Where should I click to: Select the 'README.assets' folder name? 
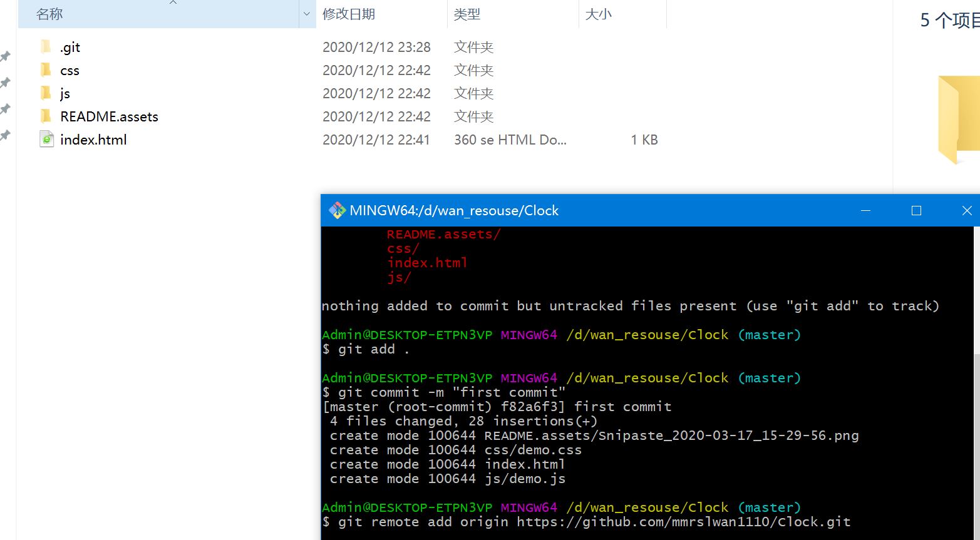109,116
